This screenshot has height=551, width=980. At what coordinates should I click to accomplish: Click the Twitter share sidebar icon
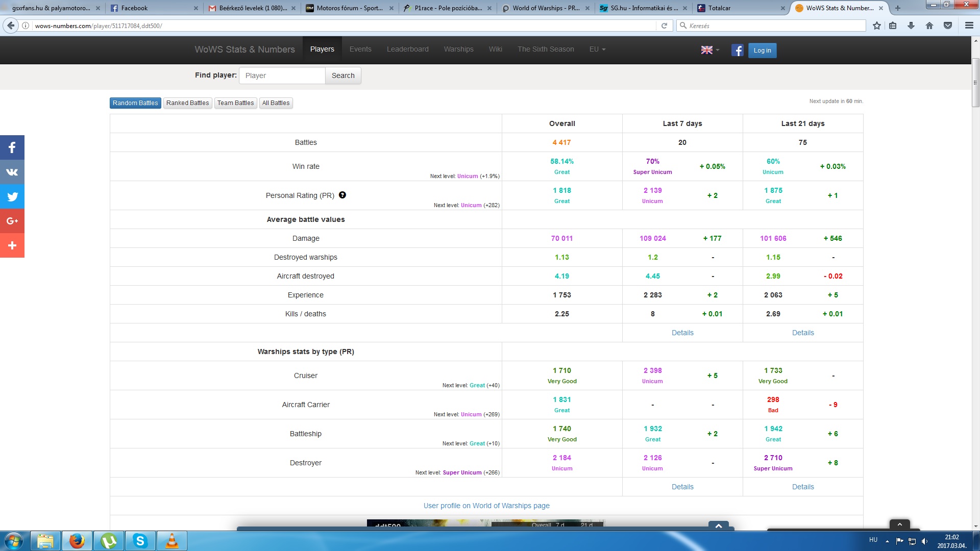[x=12, y=197]
